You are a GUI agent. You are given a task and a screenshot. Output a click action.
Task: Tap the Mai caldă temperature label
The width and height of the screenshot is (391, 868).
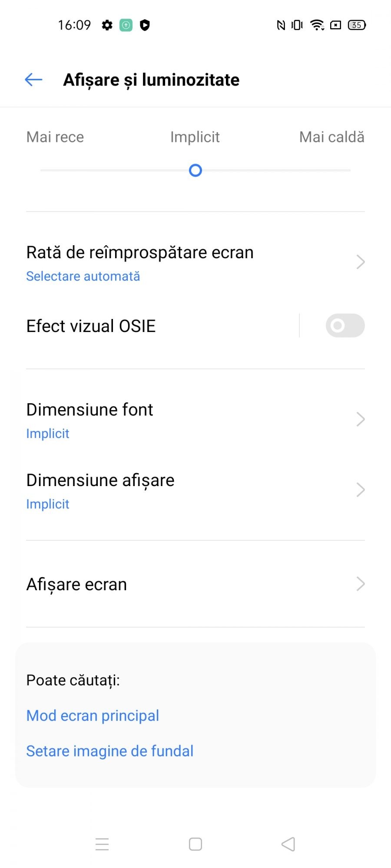click(x=331, y=137)
